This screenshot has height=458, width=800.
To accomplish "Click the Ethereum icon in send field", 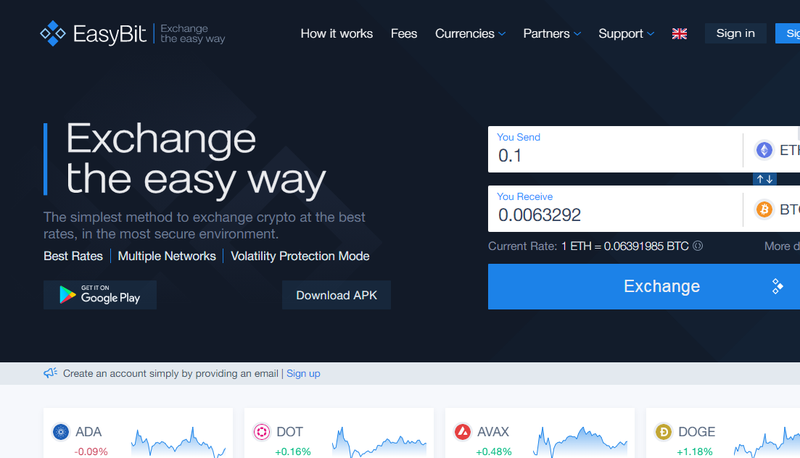I will click(x=764, y=150).
